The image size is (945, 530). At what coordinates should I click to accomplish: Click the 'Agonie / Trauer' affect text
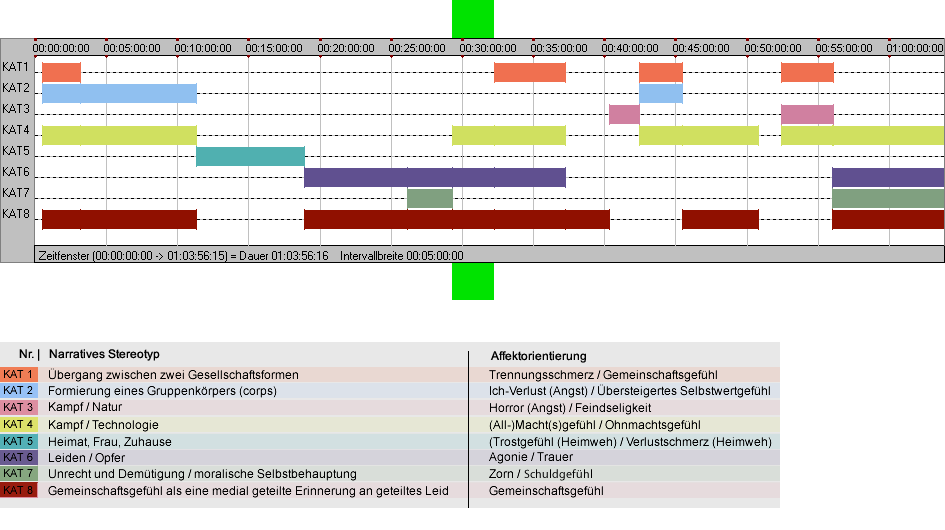[x=531, y=458]
